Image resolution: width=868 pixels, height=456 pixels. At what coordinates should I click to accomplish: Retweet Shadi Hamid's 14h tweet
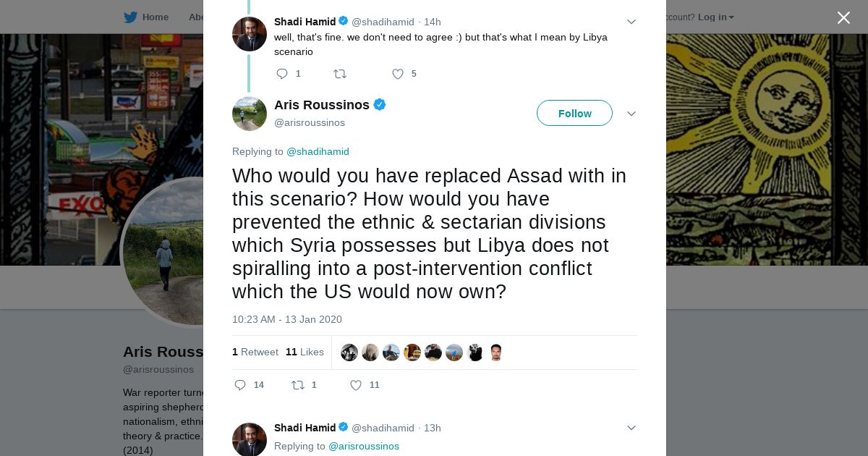339,74
